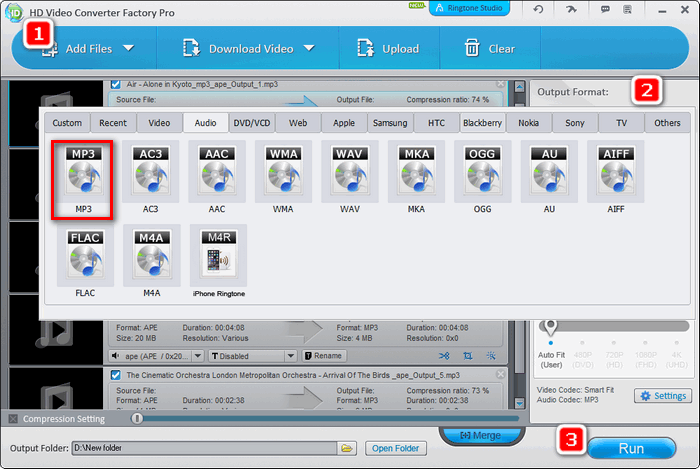Click the Arrival Of The Birds file thumbnail
700x469 pixels.
[56, 389]
